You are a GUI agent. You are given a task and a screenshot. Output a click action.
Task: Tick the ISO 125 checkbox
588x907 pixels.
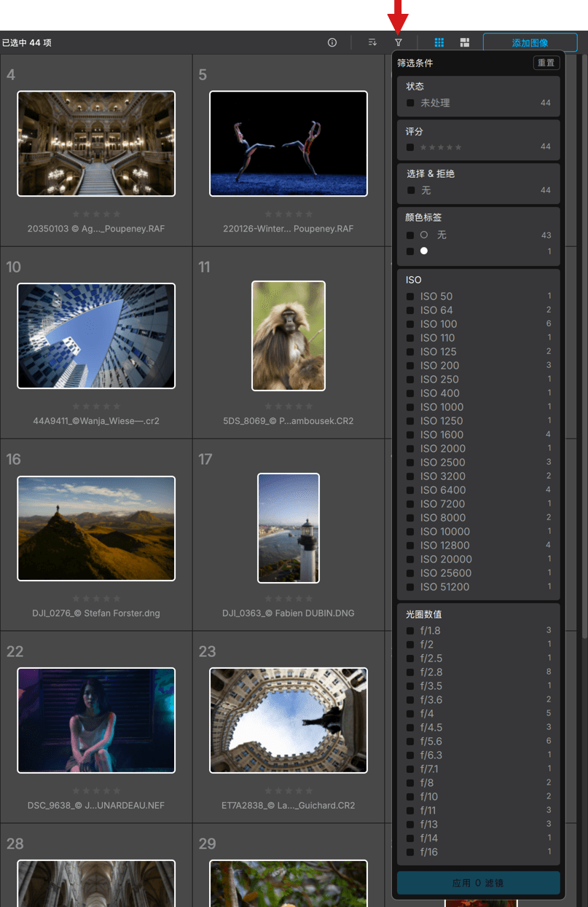click(x=410, y=352)
